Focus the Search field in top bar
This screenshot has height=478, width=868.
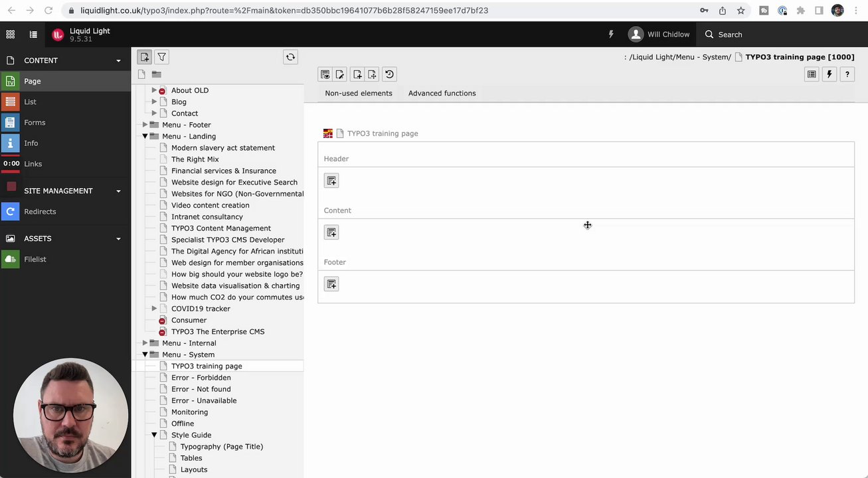[730, 35]
